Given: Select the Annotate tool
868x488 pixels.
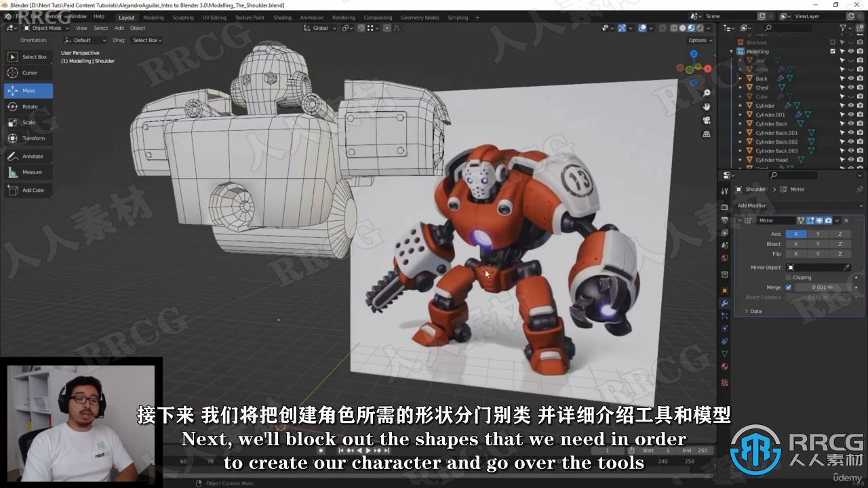Looking at the screenshot, I should 28,156.
